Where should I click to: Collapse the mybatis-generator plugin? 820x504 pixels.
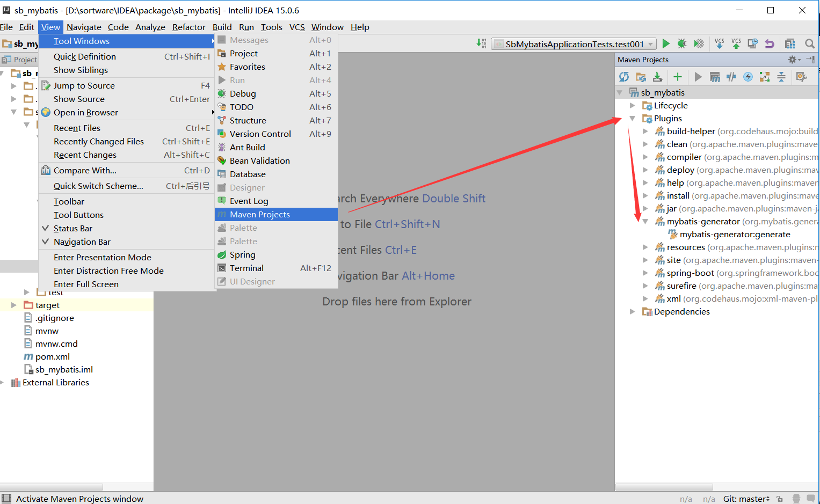coord(645,222)
